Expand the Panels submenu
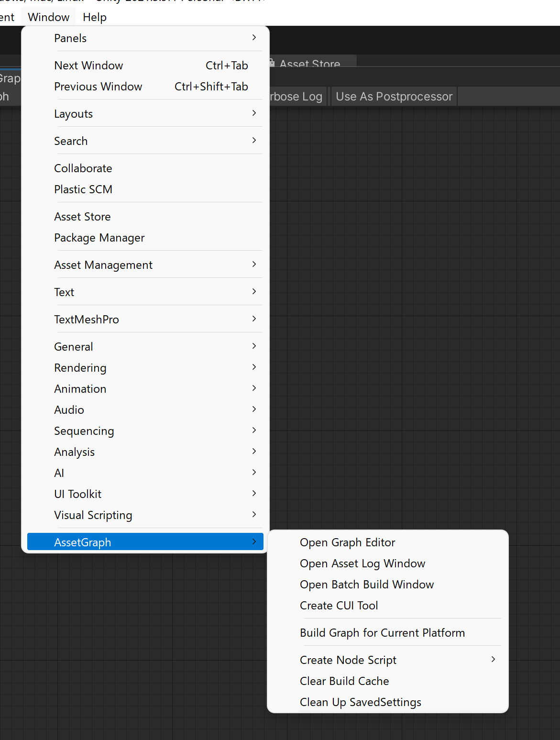 pyautogui.click(x=145, y=38)
